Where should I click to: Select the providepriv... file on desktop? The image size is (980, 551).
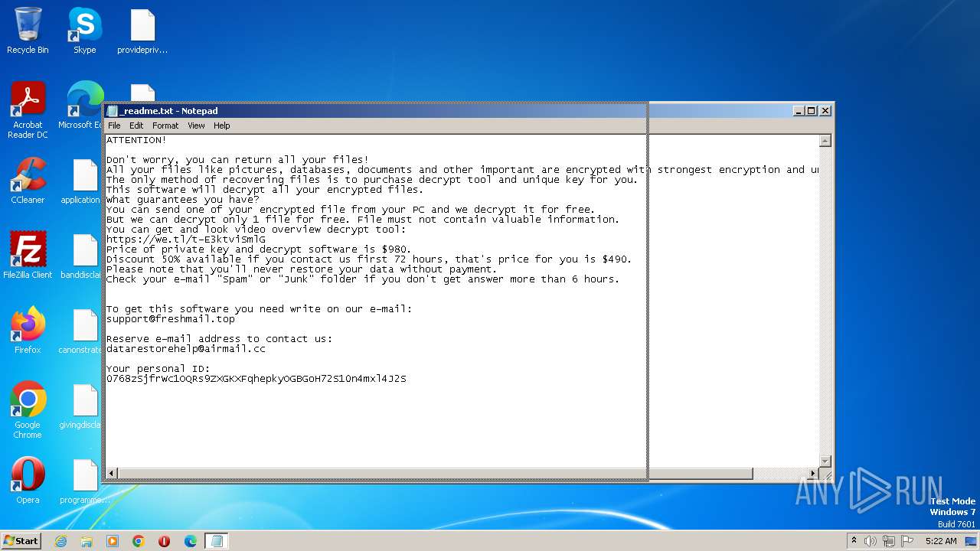pos(142,31)
